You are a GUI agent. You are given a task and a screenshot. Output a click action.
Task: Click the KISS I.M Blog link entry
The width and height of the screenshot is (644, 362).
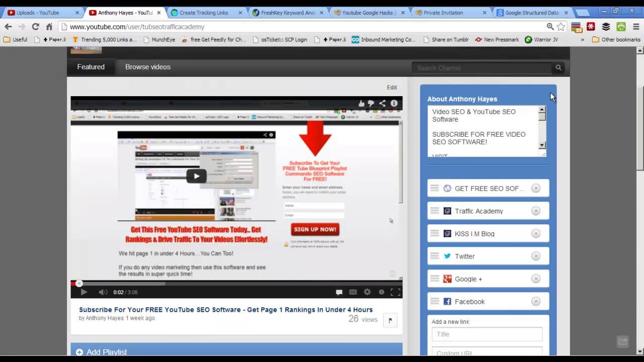click(x=488, y=233)
